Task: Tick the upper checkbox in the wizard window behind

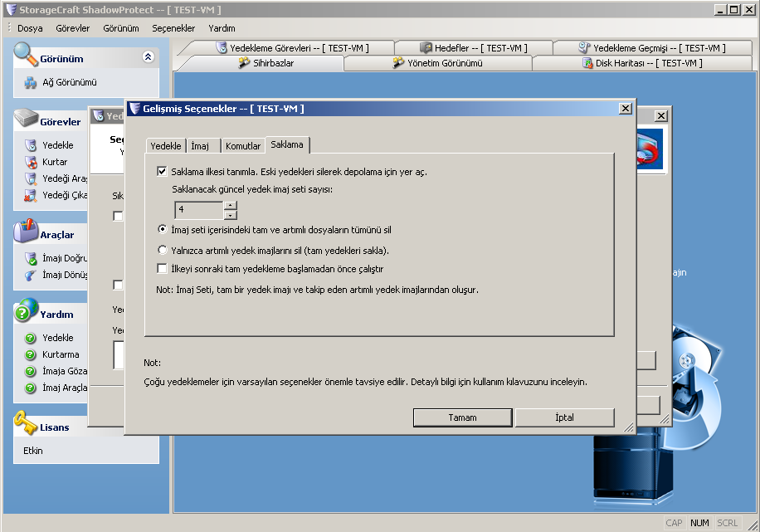Action: (118, 216)
